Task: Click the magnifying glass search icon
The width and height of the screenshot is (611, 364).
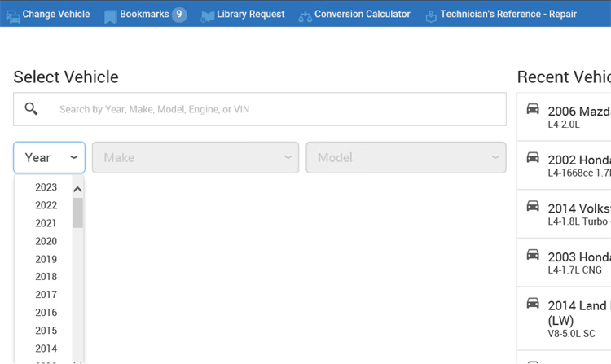Action: click(31, 108)
